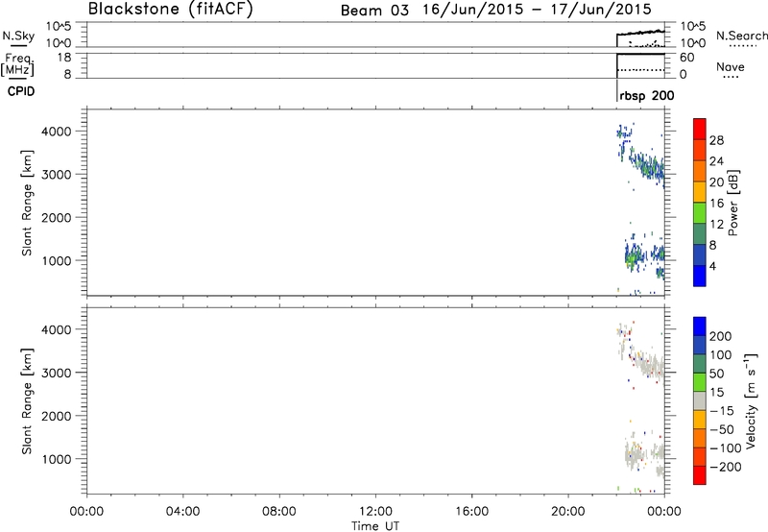Click the gray −15 to 15 velocity swatch
Viewport: 768px width, 532px height.
(x=700, y=401)
